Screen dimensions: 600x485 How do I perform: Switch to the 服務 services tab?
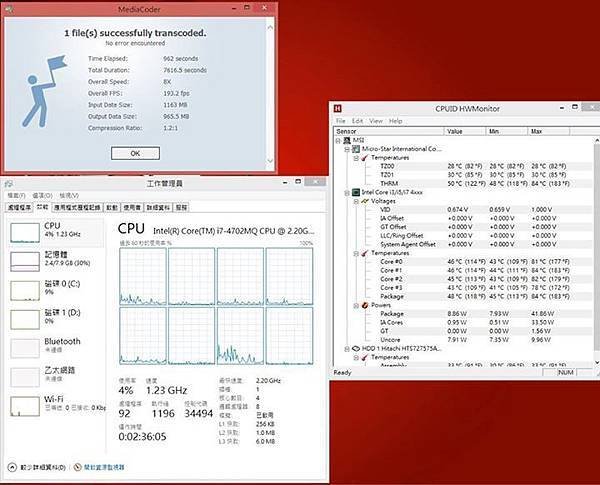pyautogui.click(x=181, y=207)
